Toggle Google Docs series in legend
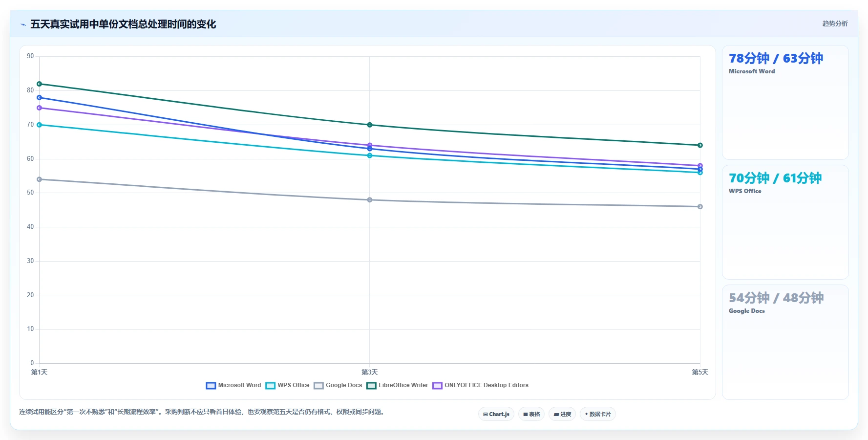This screenshot has height=440, width=868. click(x=338, y=385)
